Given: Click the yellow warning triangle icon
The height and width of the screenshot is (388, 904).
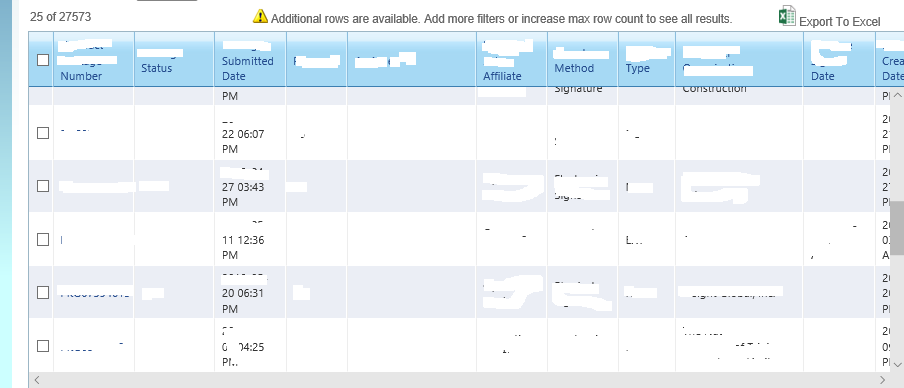Looking at the screenshot, I should point(261,16).
